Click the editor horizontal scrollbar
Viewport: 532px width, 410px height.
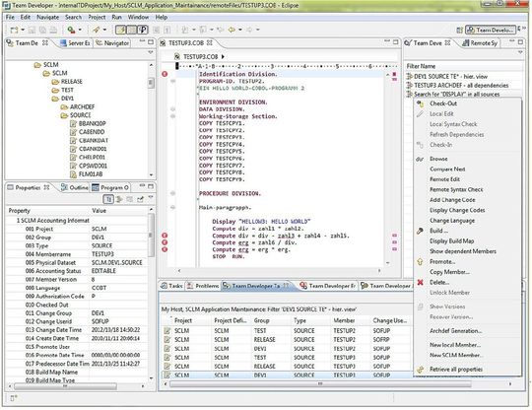[x=279, y=270]
